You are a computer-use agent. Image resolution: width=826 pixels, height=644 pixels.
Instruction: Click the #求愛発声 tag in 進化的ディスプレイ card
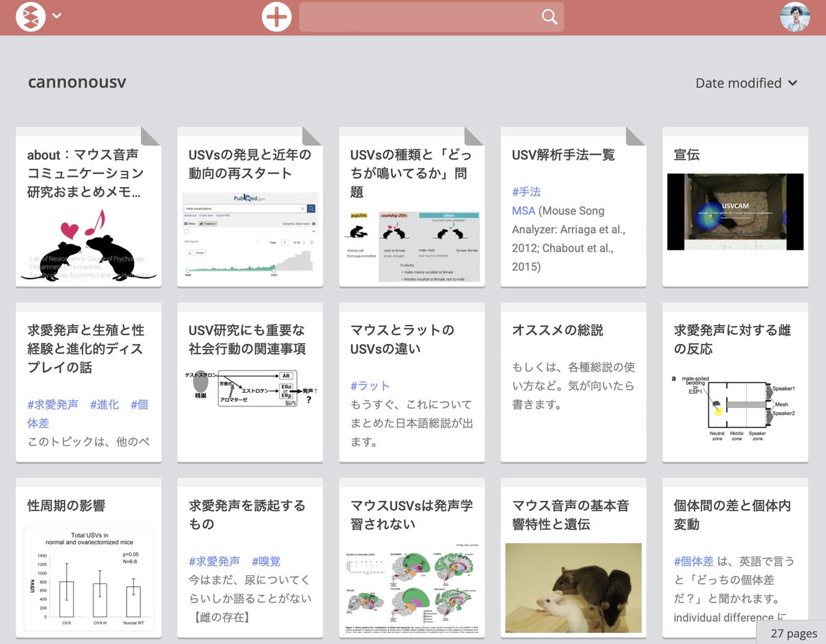53,405
